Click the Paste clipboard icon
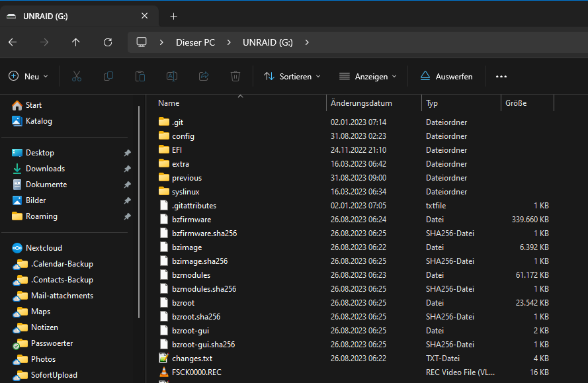The height and width of the screenshot is (383, 588). tap(140, 77)
